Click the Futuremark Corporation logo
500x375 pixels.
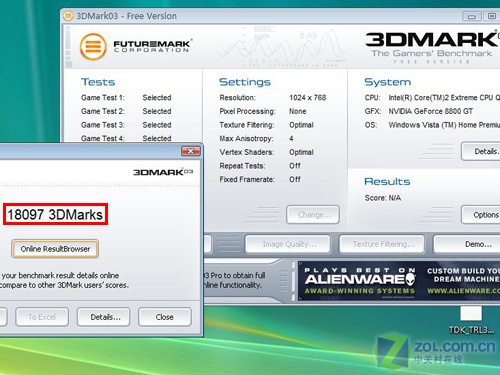click(135, 46)
